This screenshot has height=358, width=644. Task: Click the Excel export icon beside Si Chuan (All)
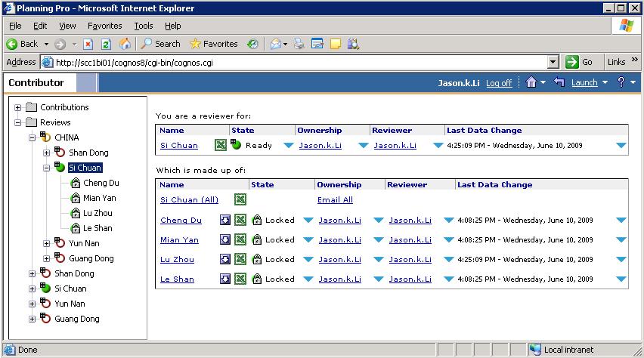pyautogui.click(x=240, y=199)
